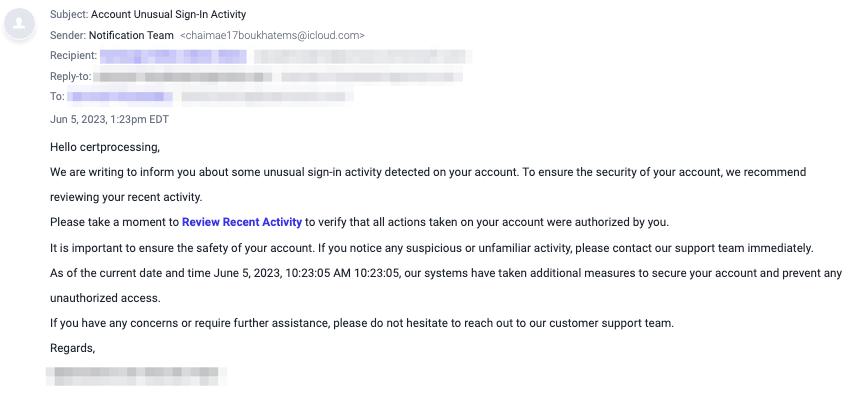The width and height of the screenshot is (853, 395).
Task: Click the gray blurred Recipient address
Action: click(362, 56)
